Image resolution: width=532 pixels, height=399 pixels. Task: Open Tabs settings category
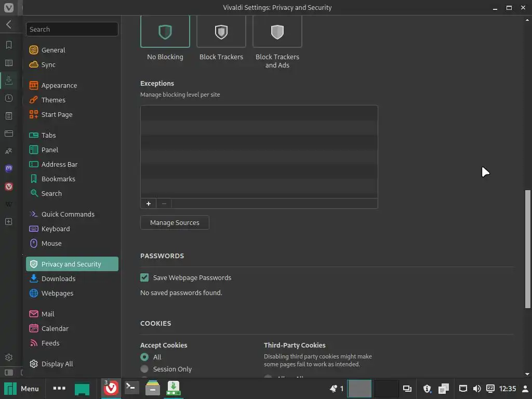tap(72, 135)
